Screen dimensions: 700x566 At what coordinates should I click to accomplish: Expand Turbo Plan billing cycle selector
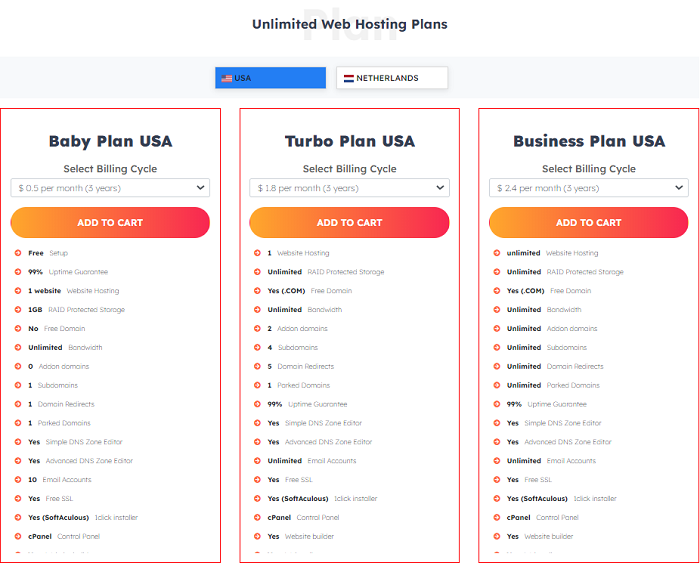point(350,188)
